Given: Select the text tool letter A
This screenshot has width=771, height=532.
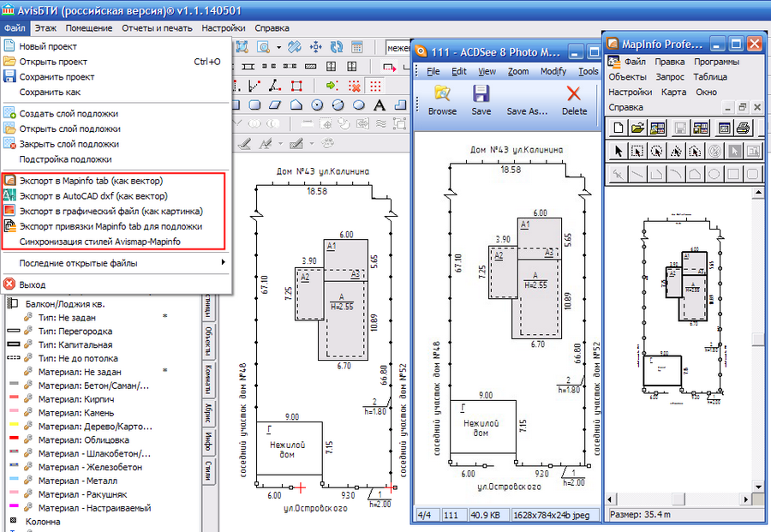Looking at the screenshot, I should pyautogui.click(x=380, y=105).
